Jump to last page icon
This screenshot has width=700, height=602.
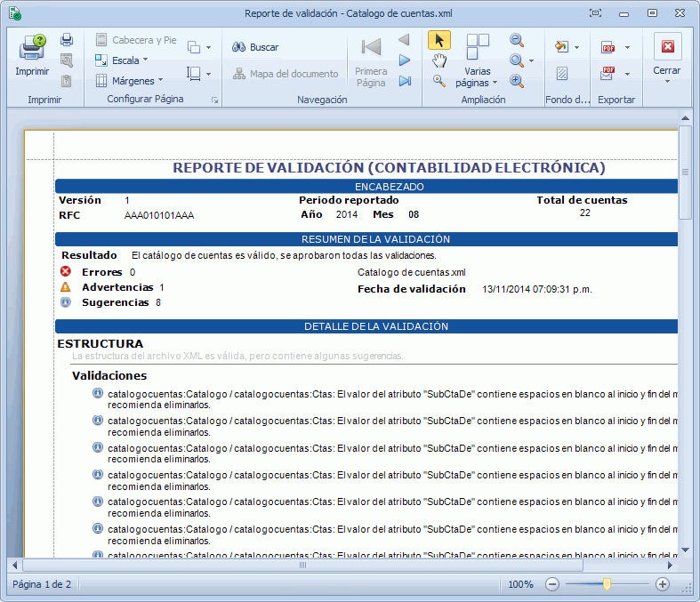405,81
